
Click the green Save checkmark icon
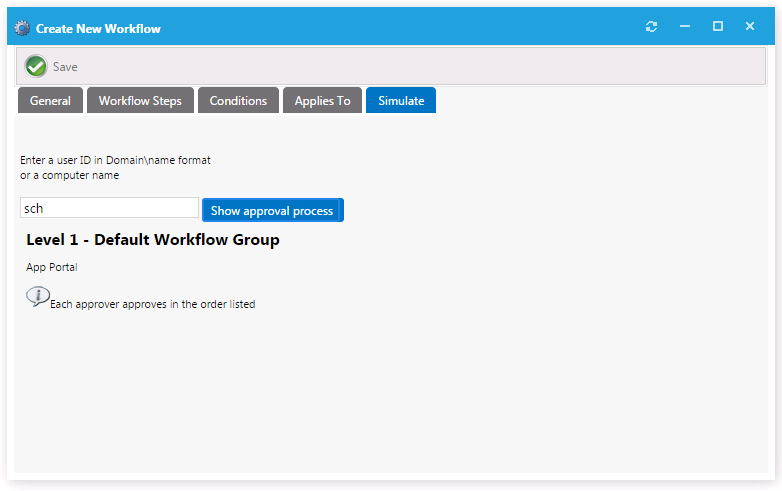[x=36, y=66]
